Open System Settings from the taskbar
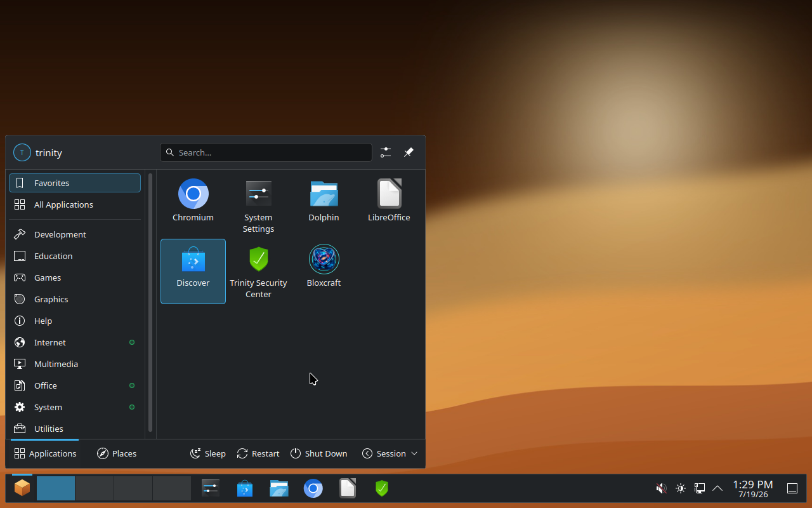The height and width of the screenshot is (508, 812). point(211,488)
